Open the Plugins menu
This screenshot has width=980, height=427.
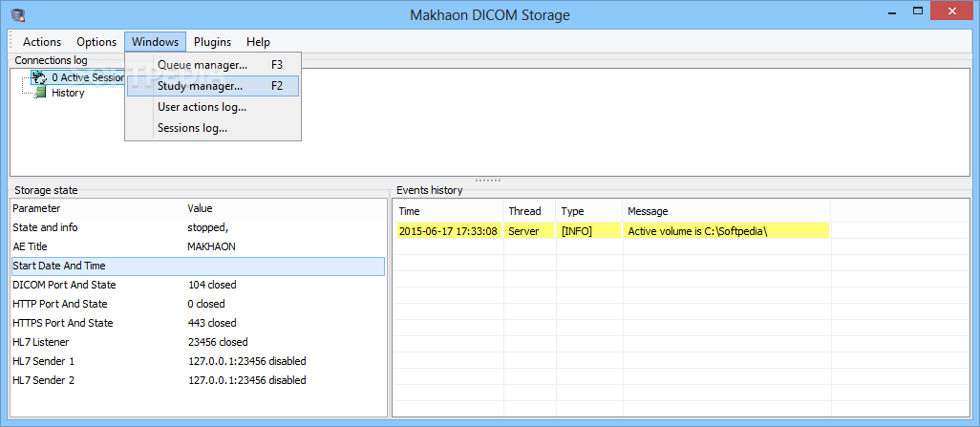212,42
